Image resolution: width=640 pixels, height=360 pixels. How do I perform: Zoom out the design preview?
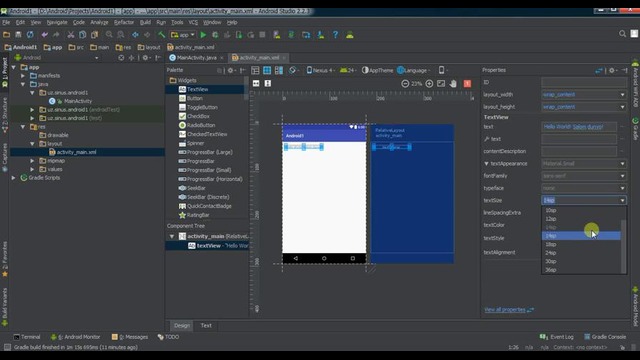(x=405, y=84)
